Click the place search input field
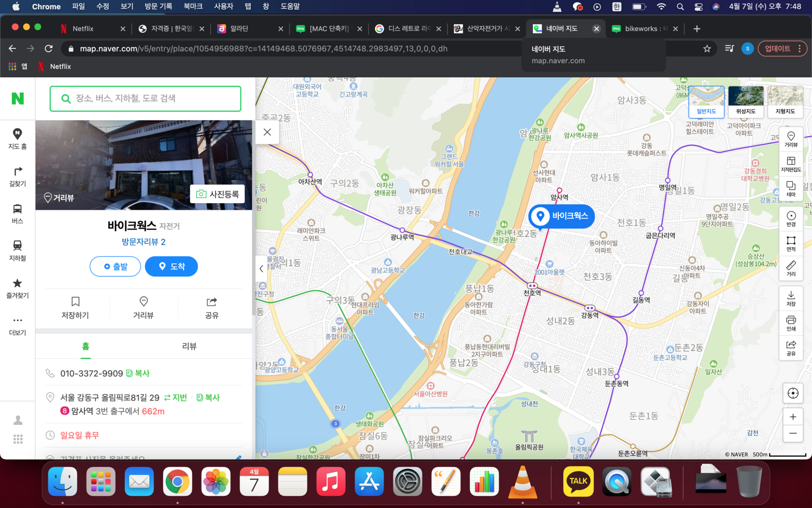Image resolution: width=812 pixels, height=508 pixels. [145, 98]
